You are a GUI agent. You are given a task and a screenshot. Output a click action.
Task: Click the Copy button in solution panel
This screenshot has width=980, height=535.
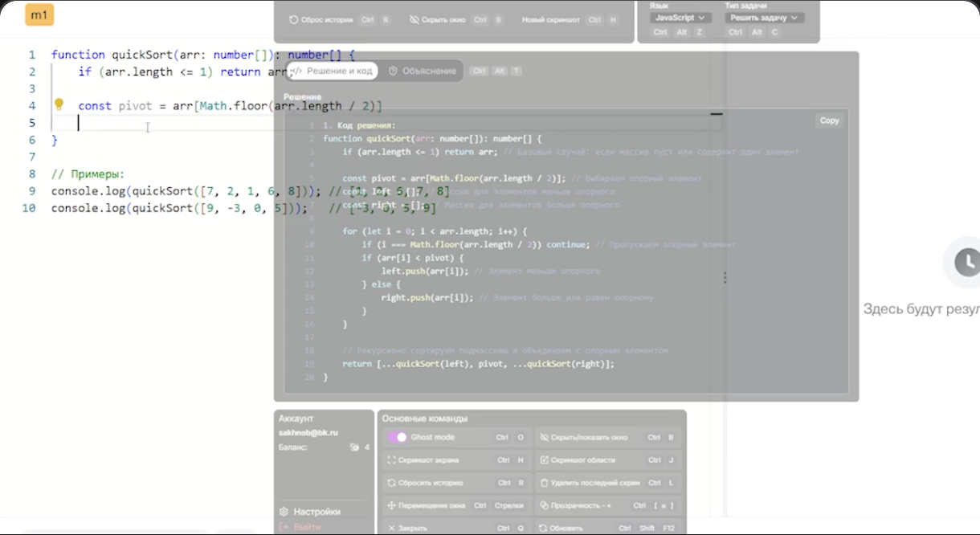tap(829, 120)
